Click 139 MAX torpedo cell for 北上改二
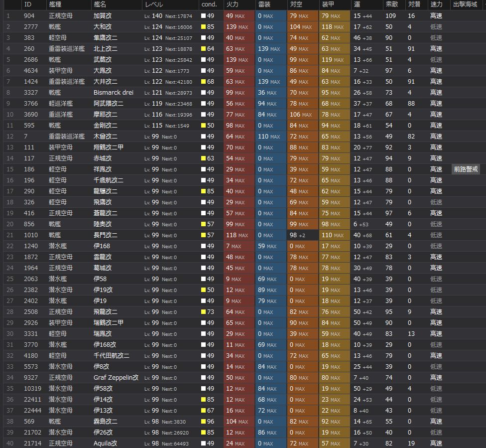The image size is (486, 448). click(x=271, y=49)
